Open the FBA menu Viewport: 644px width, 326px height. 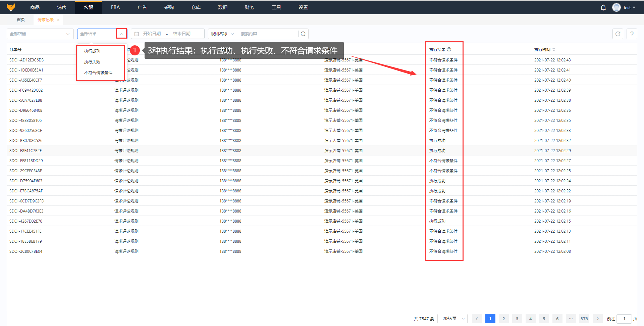(x=115, y=7)
